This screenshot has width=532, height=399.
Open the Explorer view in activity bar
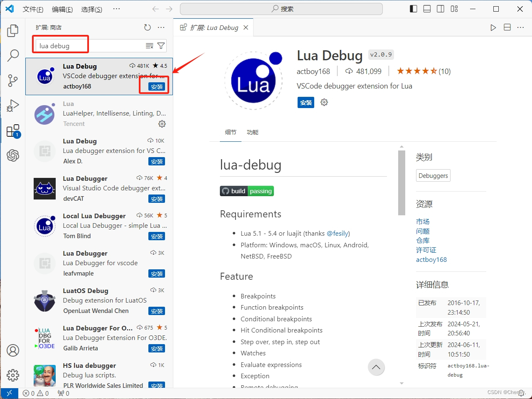coord(13,30)
